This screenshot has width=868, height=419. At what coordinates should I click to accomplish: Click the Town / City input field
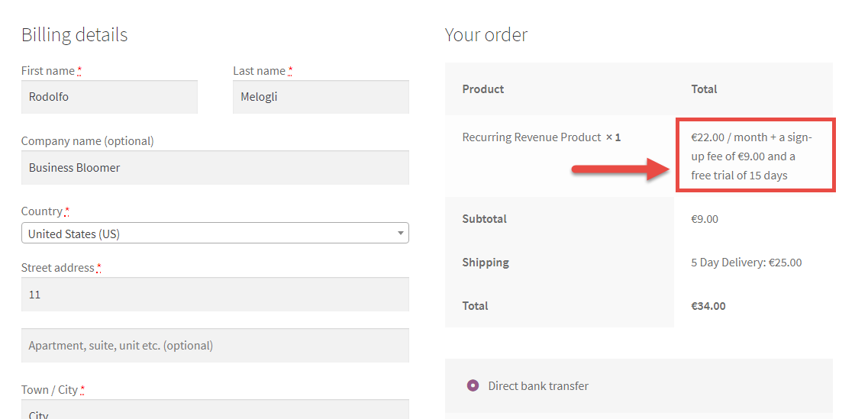click(x=215, y=410)
